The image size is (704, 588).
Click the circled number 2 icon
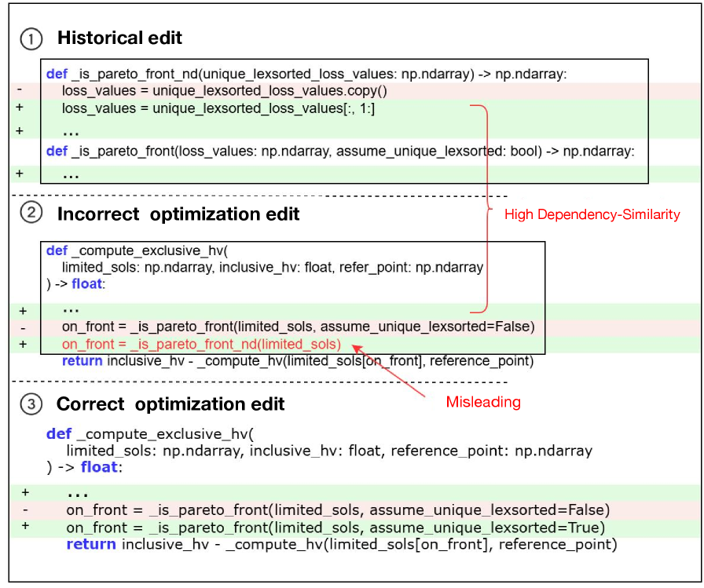(30, 214)
